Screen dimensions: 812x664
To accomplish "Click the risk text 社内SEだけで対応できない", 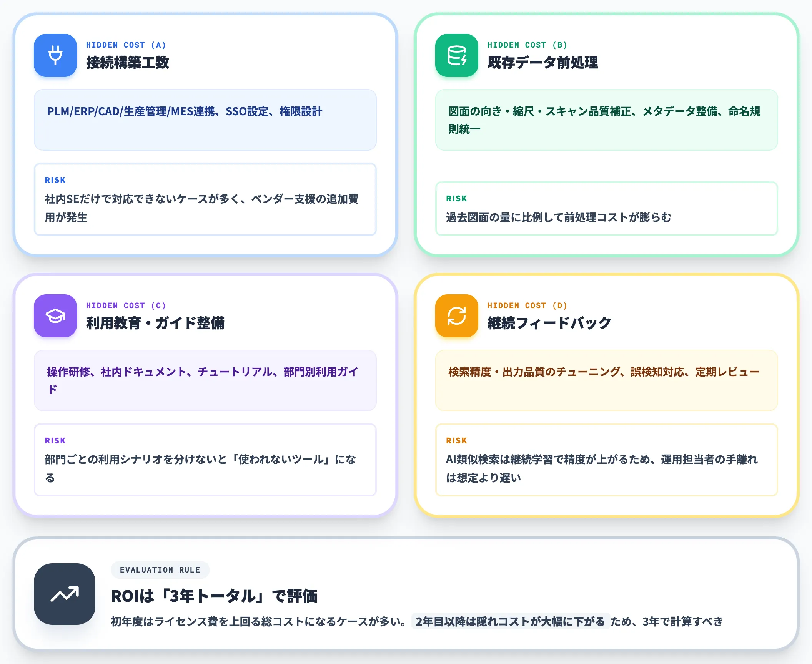I will pos(201,208).
